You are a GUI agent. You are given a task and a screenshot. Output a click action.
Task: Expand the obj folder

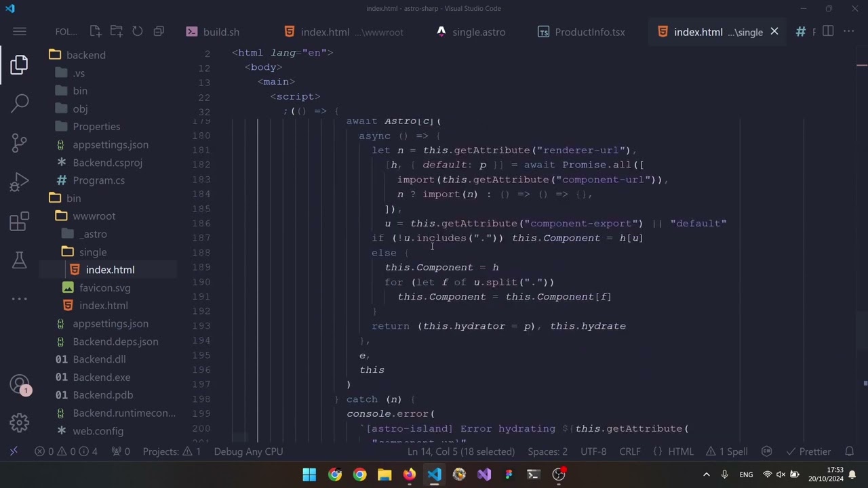pos(80,108)
